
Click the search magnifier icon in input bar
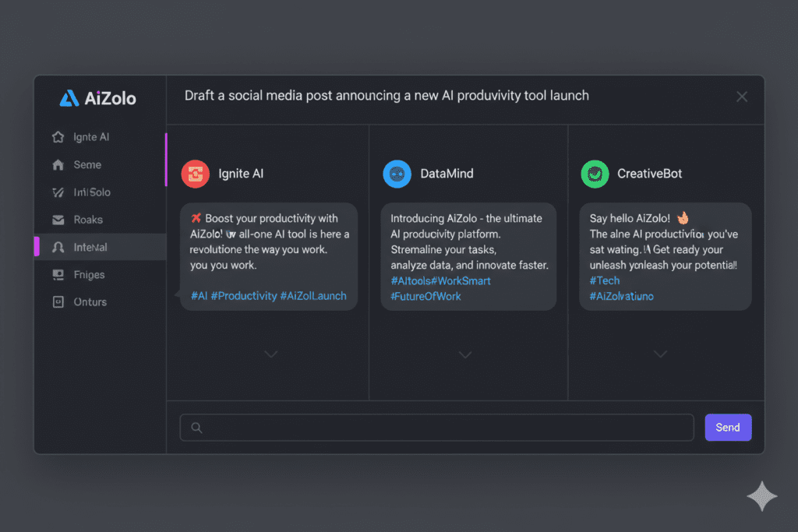[x=196, y=428]
